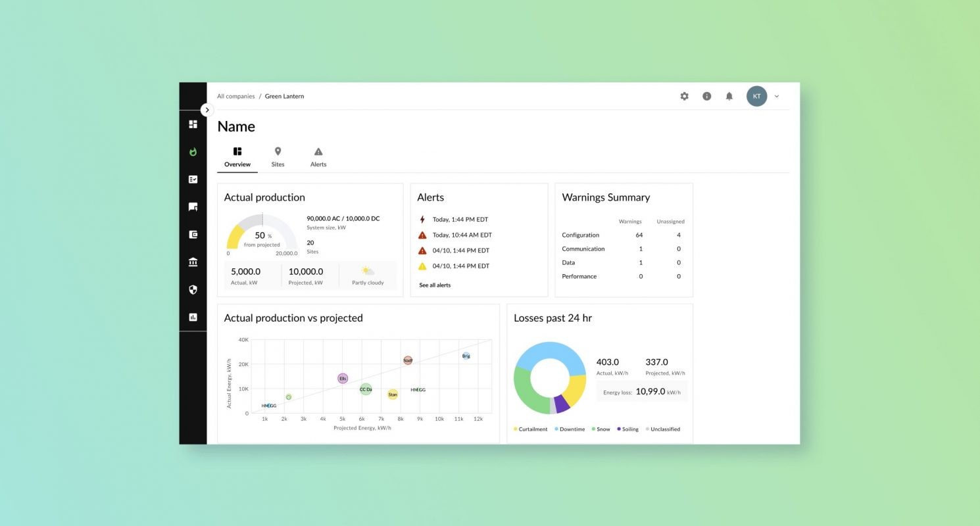The width and height of the screenshot is (980, 526).
Task: Open settings with the gear icon
Action: pyautogui.click(x=684, y=96)
